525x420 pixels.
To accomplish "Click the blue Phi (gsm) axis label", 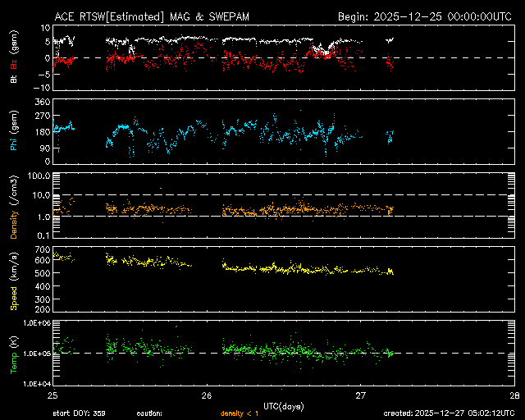I will 14,131.
